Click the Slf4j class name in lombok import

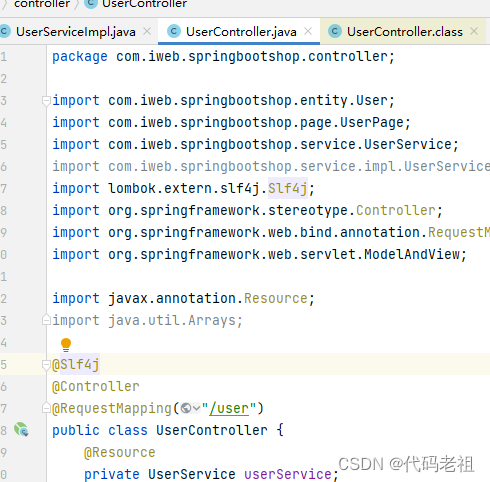(x=287, y=188)
